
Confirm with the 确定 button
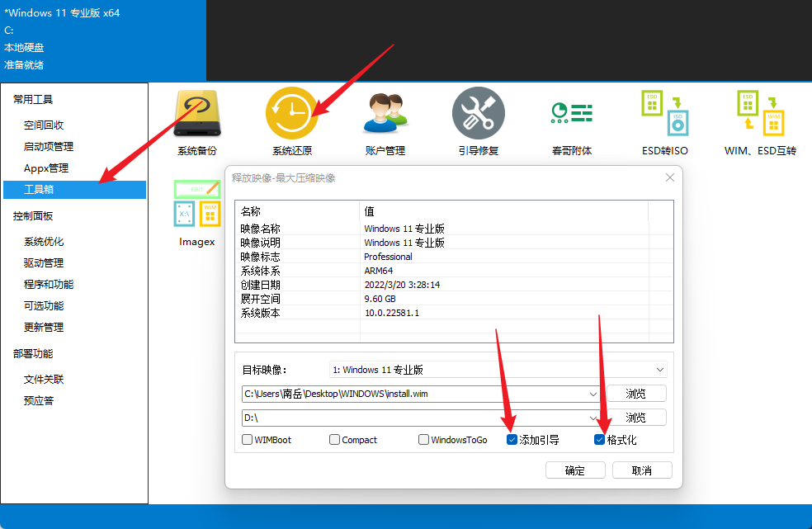[x=575, y=470]
